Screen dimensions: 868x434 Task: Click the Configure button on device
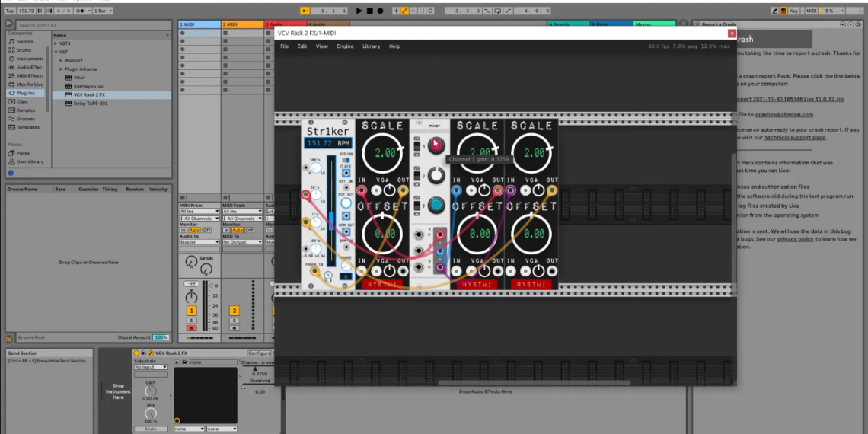tap(260, 353)
